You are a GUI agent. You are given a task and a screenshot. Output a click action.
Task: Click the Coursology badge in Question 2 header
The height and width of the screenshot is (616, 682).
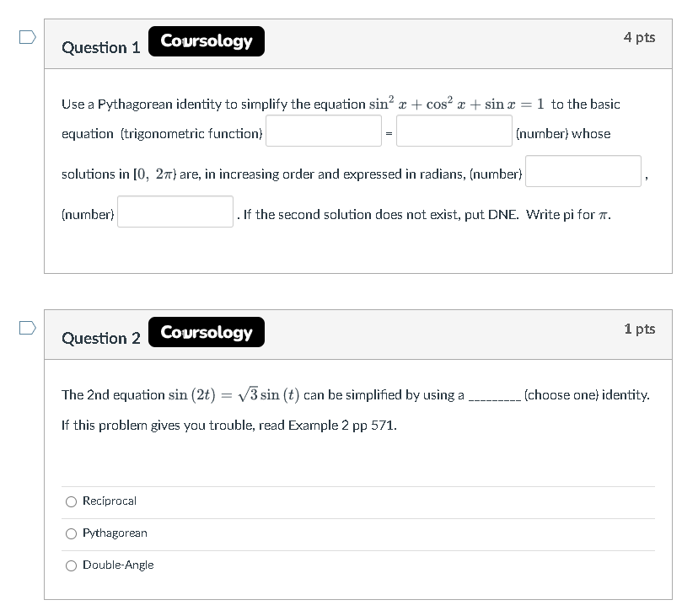pos(206,332)
